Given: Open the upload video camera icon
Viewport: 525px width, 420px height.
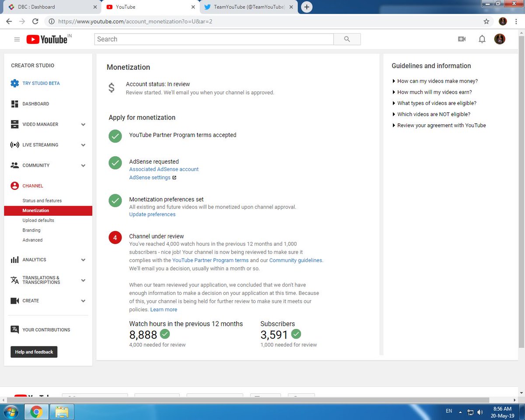Looking at the screenshot, I should point(462,39).
